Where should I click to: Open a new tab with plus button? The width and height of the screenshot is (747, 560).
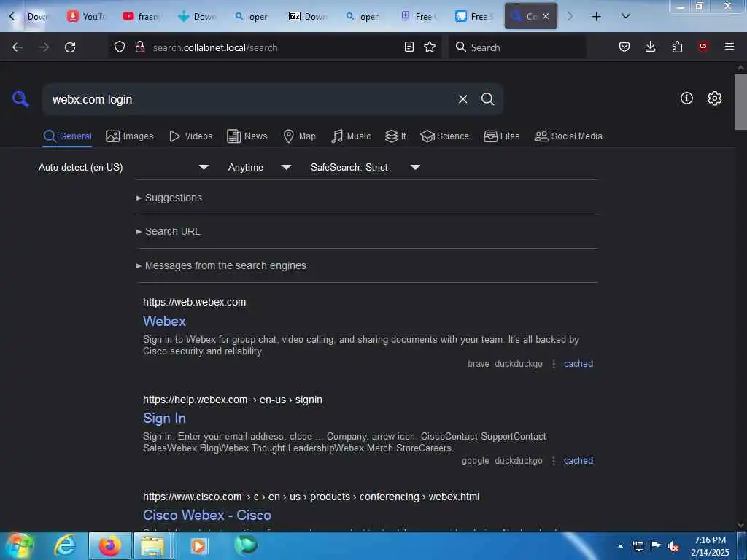596,17
